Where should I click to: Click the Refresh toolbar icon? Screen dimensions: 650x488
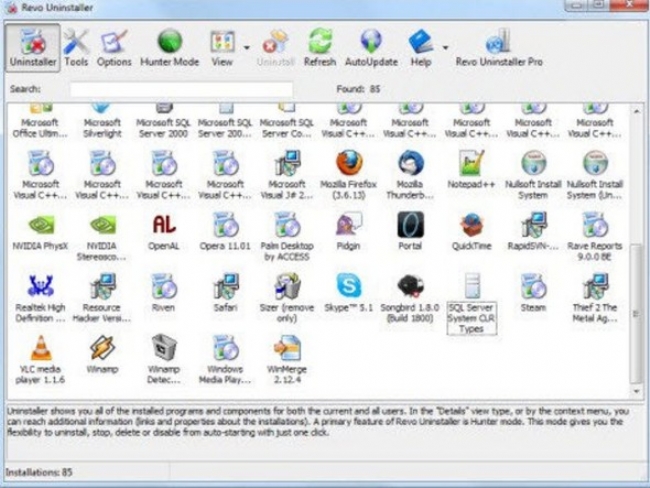319,47
